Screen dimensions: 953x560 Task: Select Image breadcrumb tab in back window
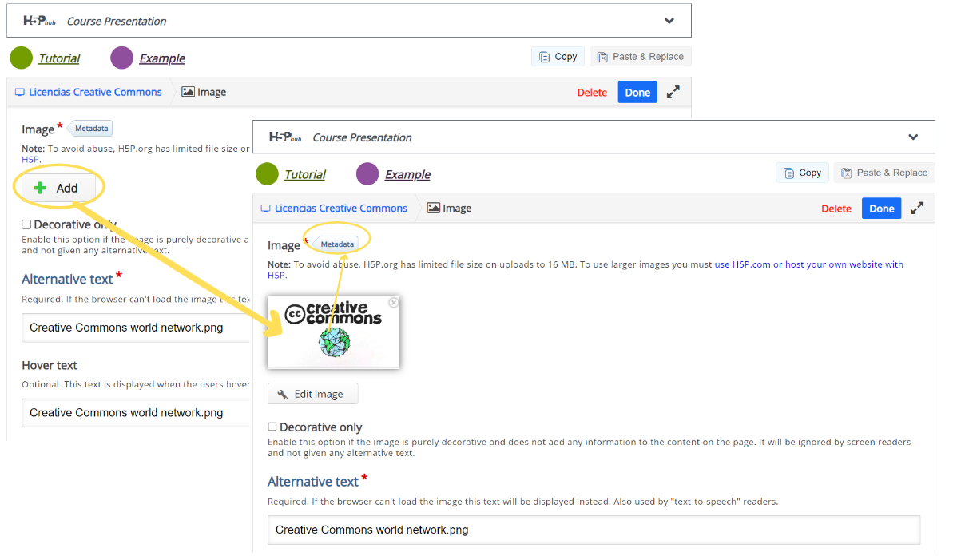(x=204, y=93)
